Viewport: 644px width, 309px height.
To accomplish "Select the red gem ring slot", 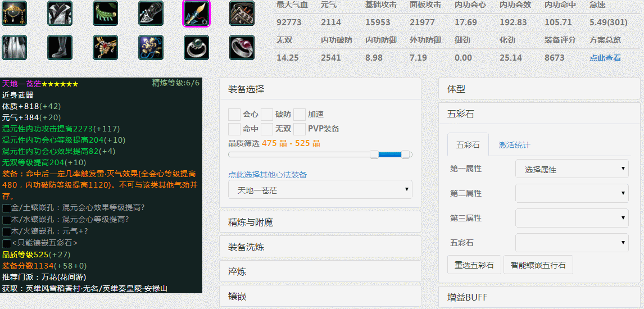I will [242, 48].
